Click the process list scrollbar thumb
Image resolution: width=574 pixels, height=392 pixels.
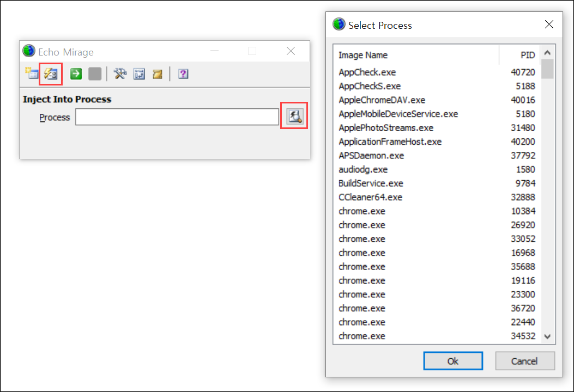click(x=547, y=69)
